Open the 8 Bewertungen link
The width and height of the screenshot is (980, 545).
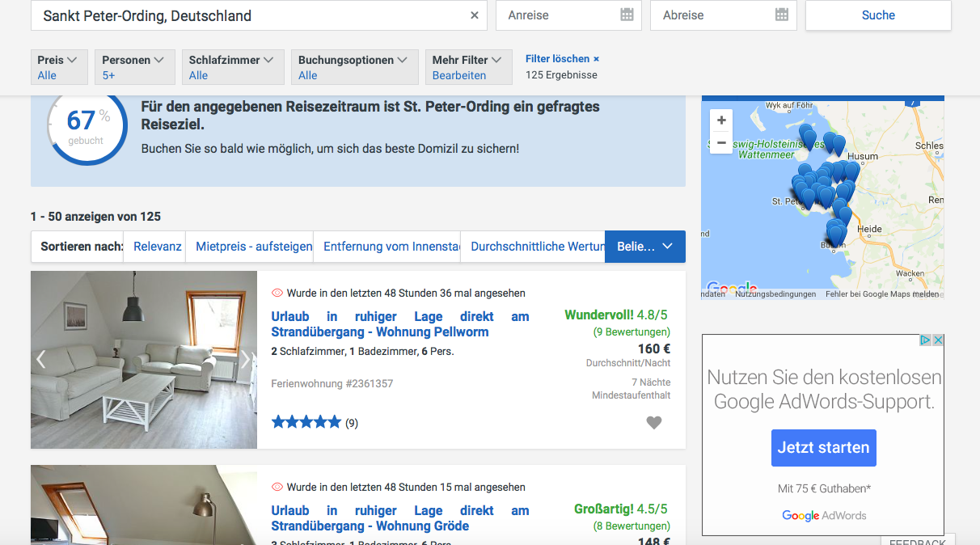pyautogui.click(x=632, y=526)
